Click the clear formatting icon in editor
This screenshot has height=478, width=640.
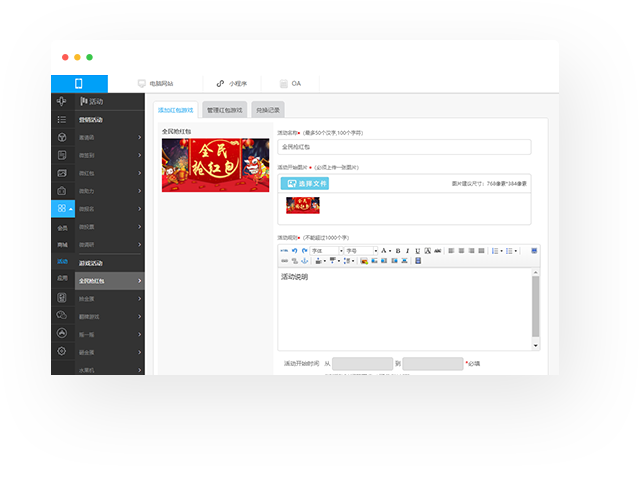pyautogui.click(x=427, y=251)
